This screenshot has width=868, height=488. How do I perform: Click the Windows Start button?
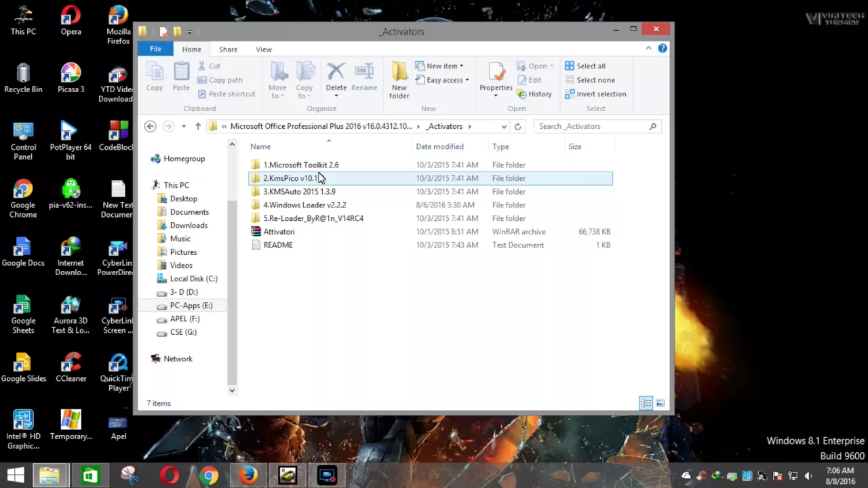16,475
